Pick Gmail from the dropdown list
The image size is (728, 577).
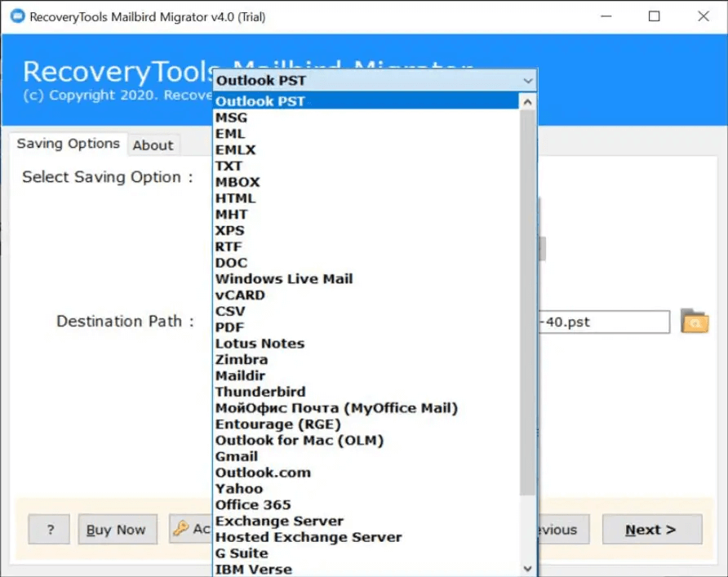237,456
